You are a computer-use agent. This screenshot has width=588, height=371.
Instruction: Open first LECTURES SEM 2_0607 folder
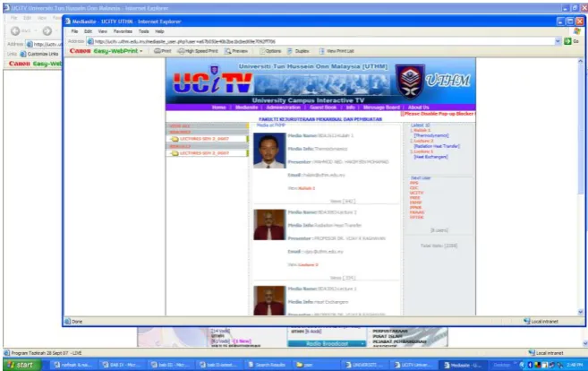pos(204,139)
